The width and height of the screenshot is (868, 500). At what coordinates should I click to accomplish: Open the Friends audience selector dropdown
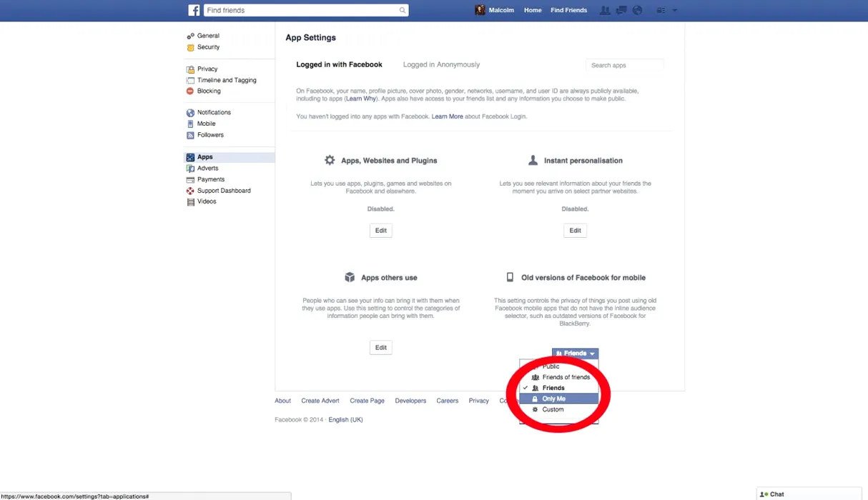[575, 354]
